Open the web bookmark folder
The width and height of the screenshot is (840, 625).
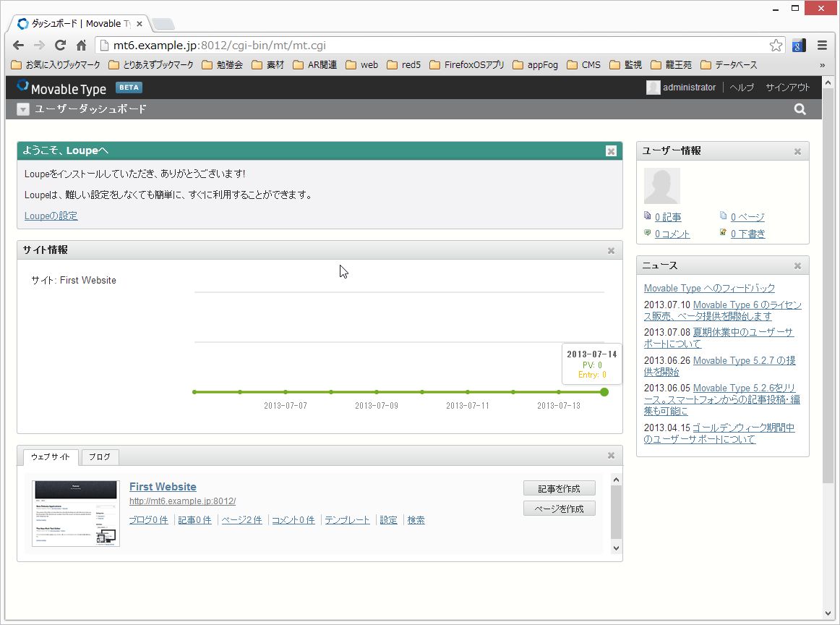point(362,65)
